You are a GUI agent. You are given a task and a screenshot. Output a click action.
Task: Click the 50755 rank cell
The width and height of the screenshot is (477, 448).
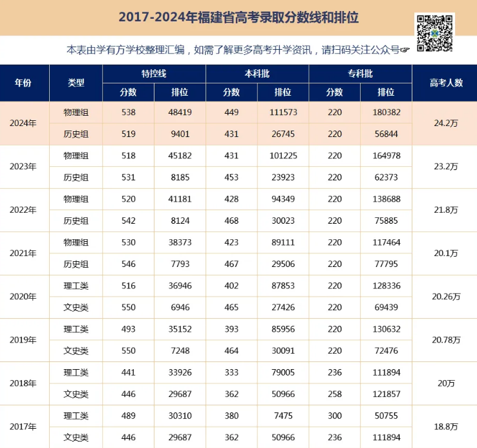point(387,416)
